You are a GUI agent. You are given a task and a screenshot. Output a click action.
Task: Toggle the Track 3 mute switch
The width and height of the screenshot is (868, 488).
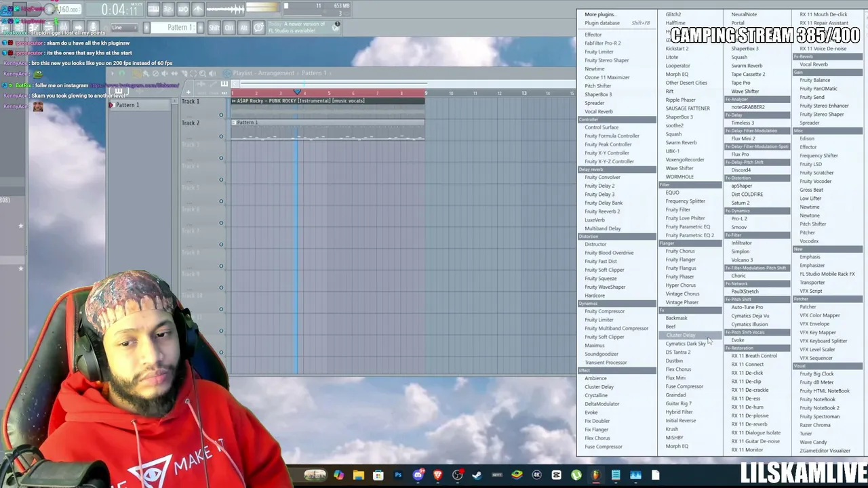pos(221,158)
